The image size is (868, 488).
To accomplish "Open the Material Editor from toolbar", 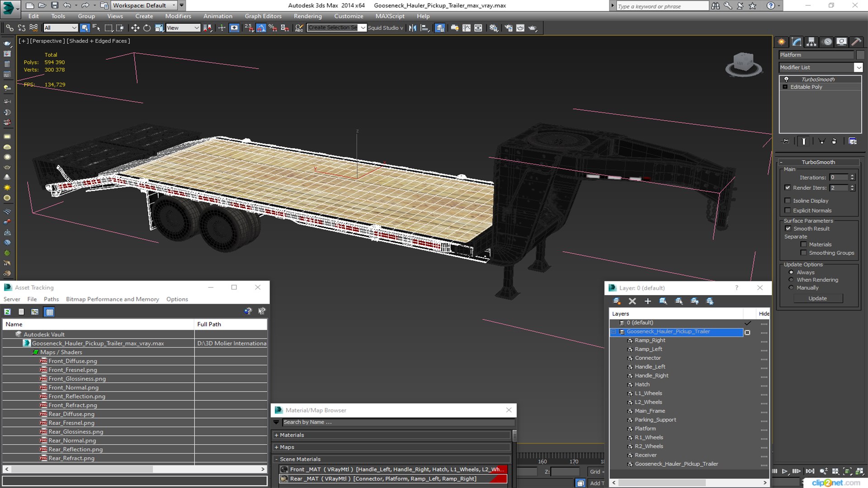I will pos(494,28).
